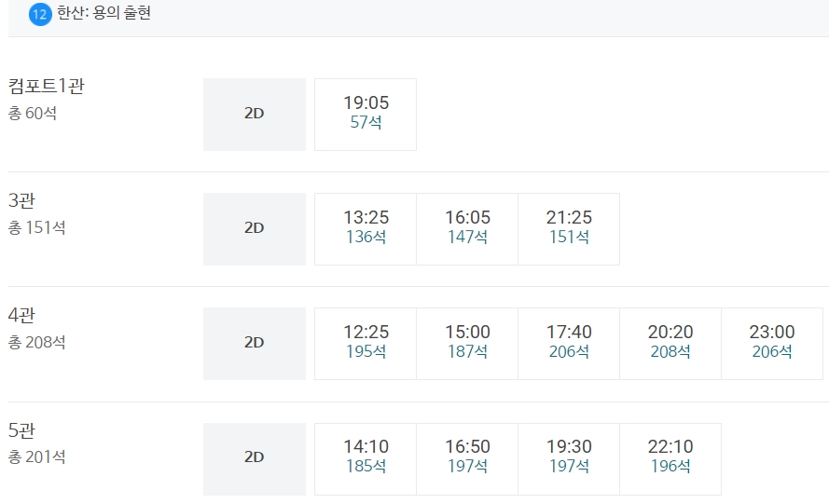The width and height of the screenshot is (829, 504).
Task: Click the 2D format label for 컴포트1관
Action: click(255, 115)
